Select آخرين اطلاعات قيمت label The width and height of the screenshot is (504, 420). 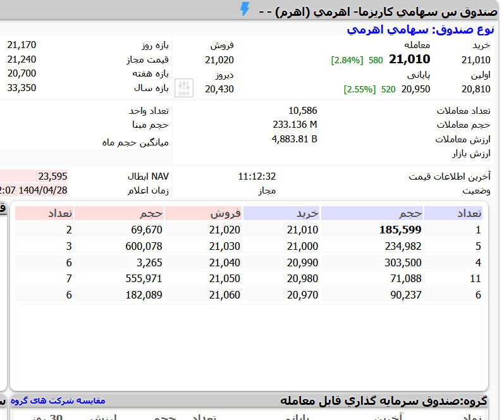click(x=450, y=176)
